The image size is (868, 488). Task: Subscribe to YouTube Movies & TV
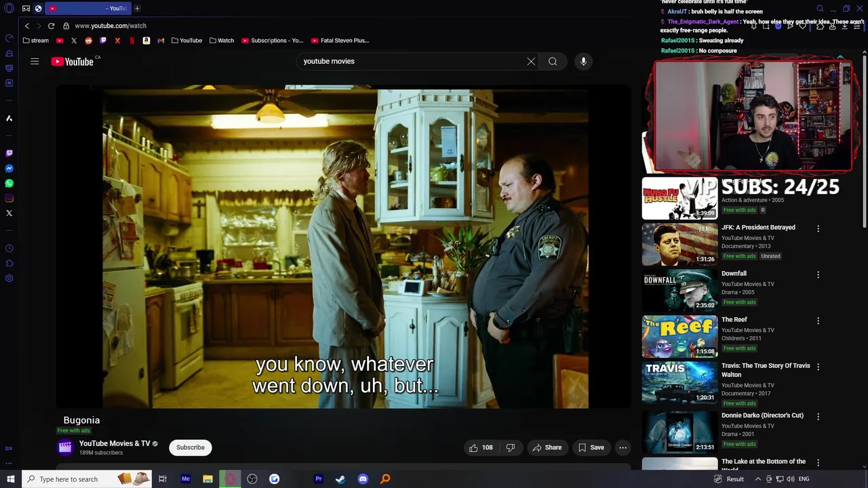[191, 447]
